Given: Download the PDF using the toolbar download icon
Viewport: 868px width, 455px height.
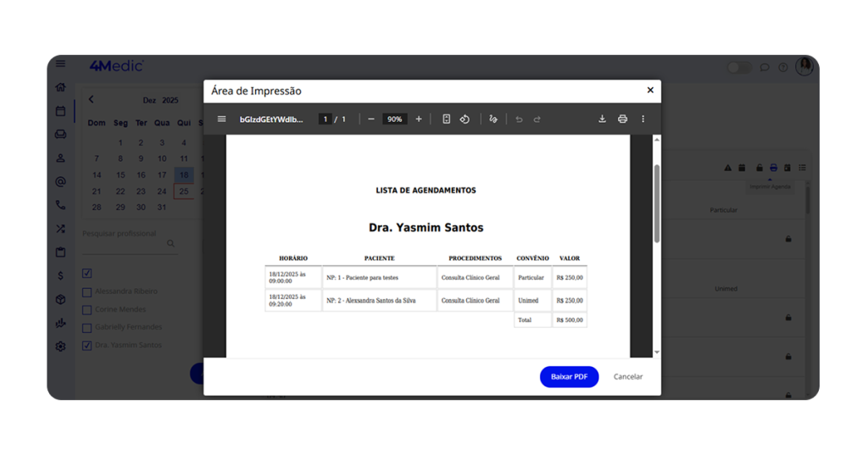Looking at the screenshot, I should tap(602, 119).
